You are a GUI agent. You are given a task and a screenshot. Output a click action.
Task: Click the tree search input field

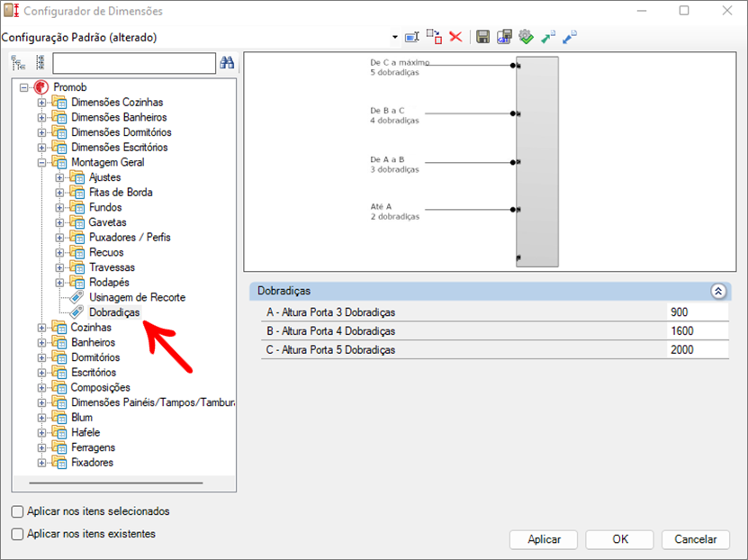(x=134, y=63)
